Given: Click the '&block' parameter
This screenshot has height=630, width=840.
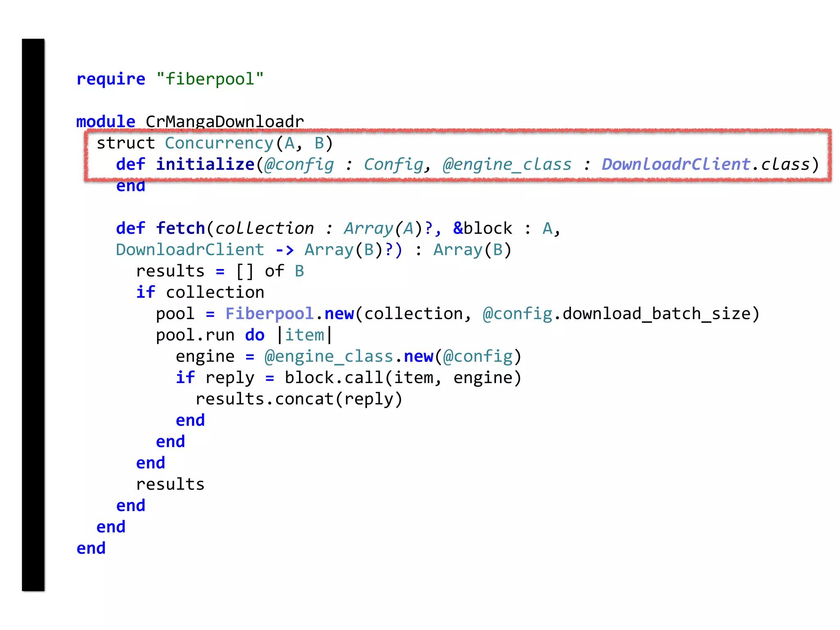Looking at the screenshot, I should click(483, 228).
